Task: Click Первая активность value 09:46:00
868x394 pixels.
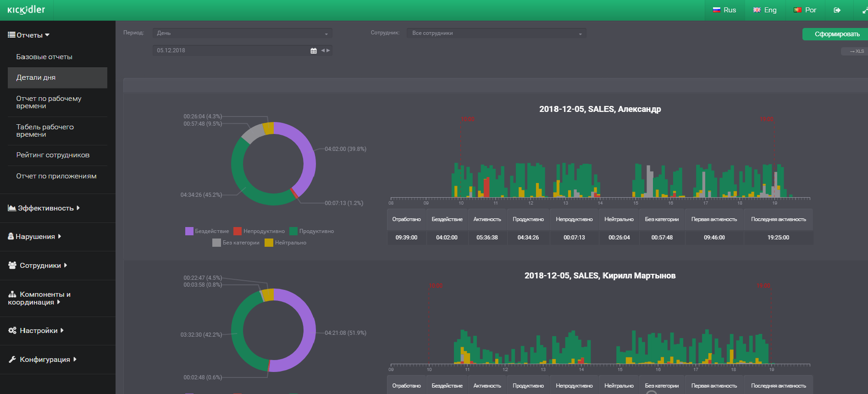Action: point(714,238)
